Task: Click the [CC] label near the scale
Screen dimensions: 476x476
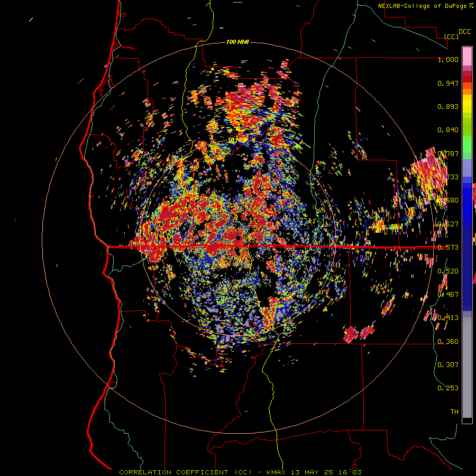Action: point(451,36)
